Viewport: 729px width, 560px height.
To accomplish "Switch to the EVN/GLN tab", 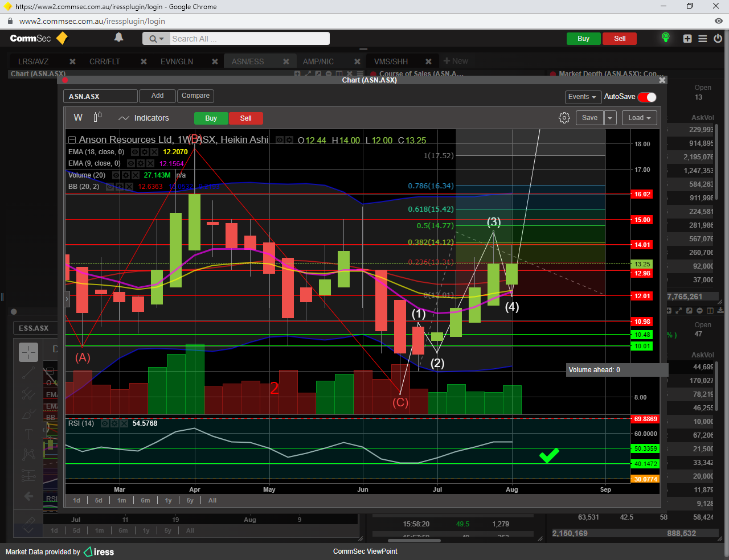I will tap(177, 61).
